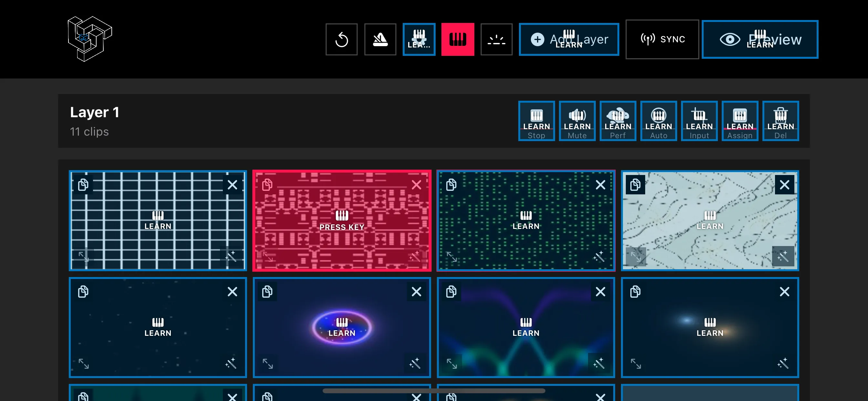Remove the green dot matrix clip
The width and height of the screenshot is (868, 401).
[600, 185]
